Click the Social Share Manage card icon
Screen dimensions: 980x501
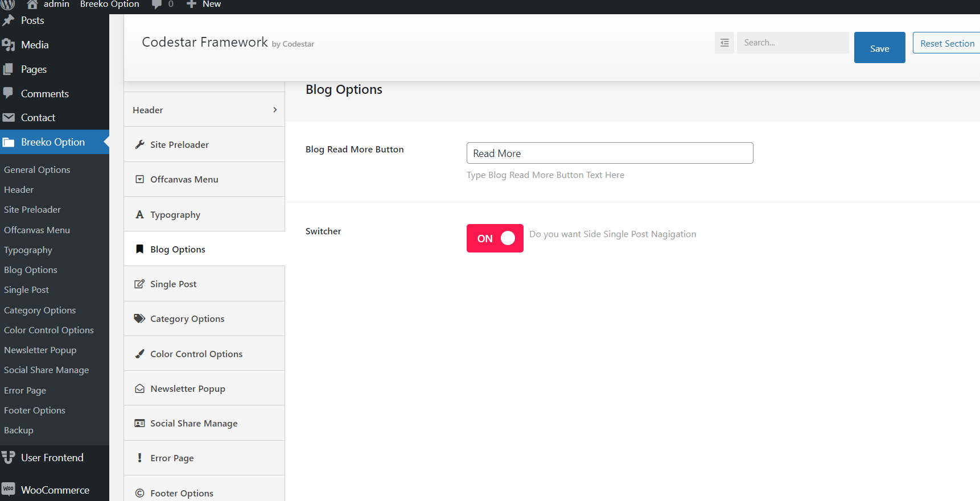click(x=139, y=423)
